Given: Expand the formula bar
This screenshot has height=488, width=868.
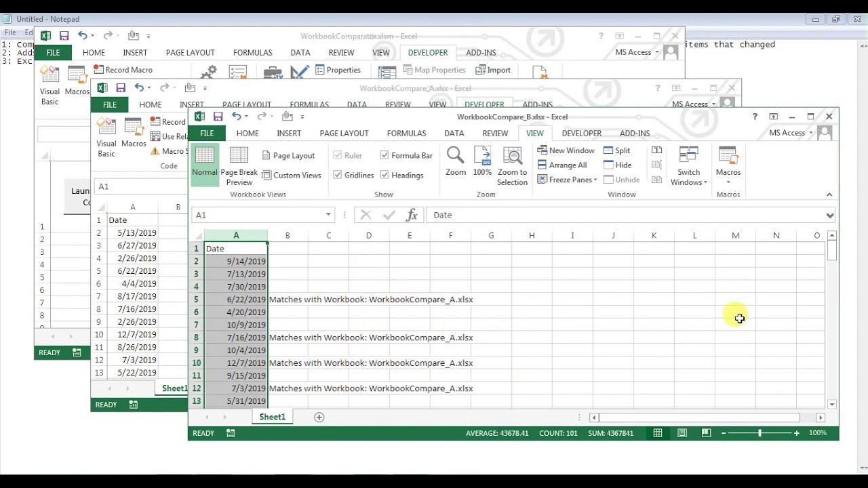Looking at the screenshot, I should click(830, 215).
